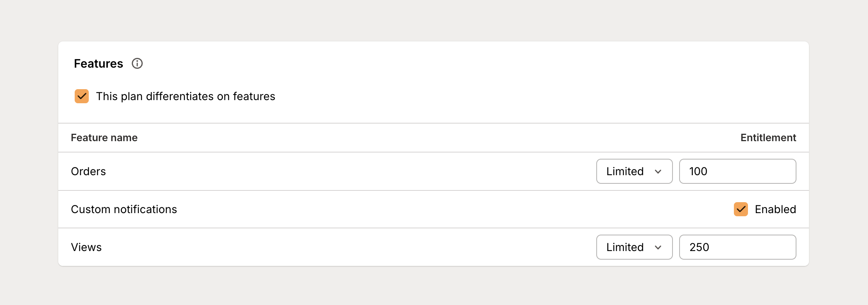
Task: Click the chevron on the Views Limited dropdown
Action: point(659,247)
